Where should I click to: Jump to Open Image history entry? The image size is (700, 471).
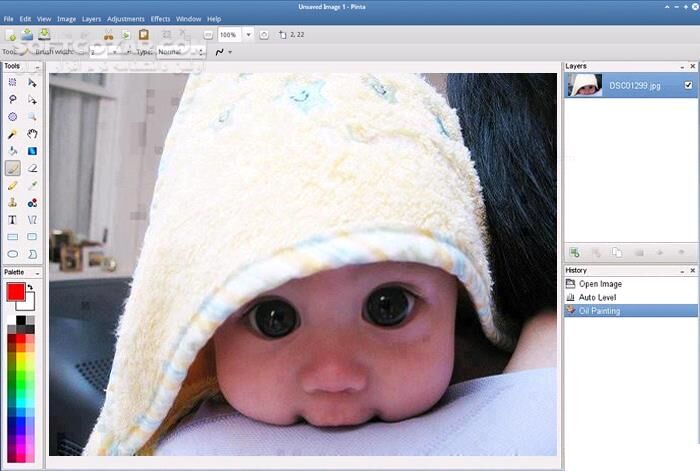(x=600, y=284)
